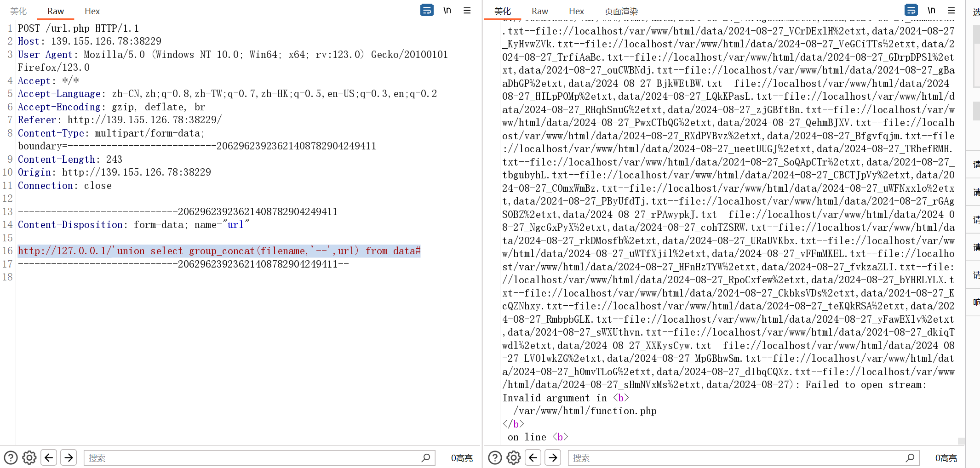
Task: Open request panel hamburger menu
Action: click(467, 10)
